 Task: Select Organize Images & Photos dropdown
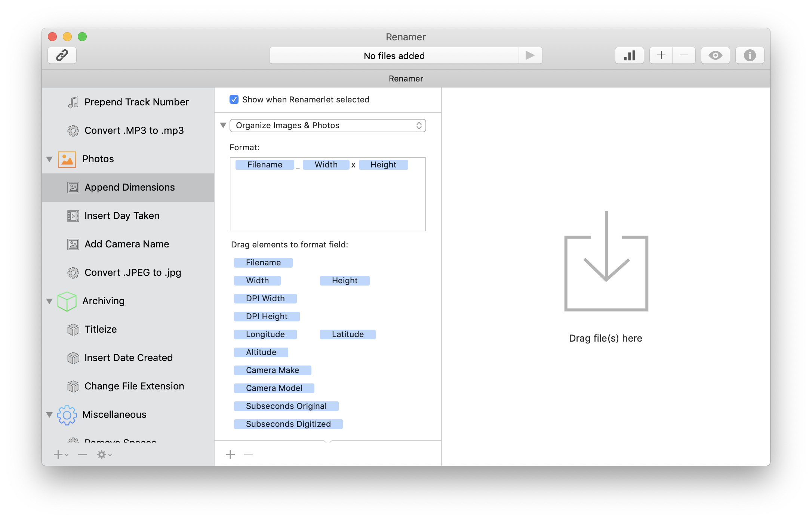[328, 125]
